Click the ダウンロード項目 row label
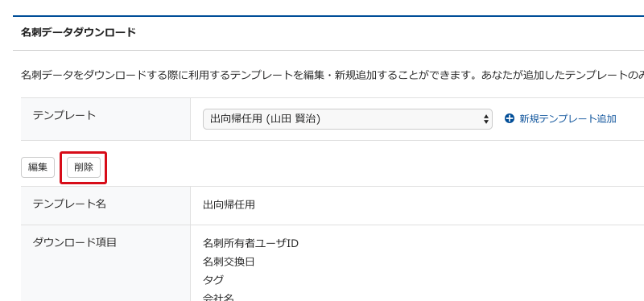Screen dimensions: 644x301 coord(74,242)
